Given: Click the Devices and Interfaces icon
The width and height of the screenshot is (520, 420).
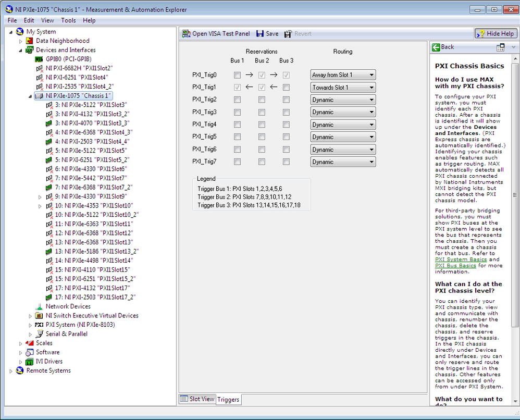Looking at the screenshot, I should [30, 50].
